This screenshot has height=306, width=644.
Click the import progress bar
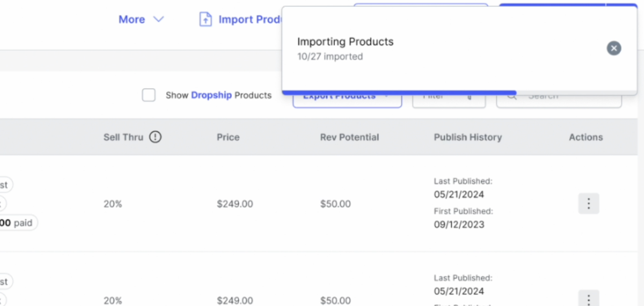click(399, 93)
